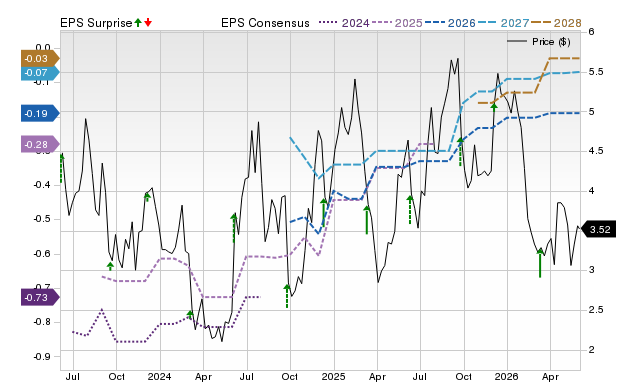
Task: Toggle the Price ($) line legend entry
Action: click(x=539, y=42)
